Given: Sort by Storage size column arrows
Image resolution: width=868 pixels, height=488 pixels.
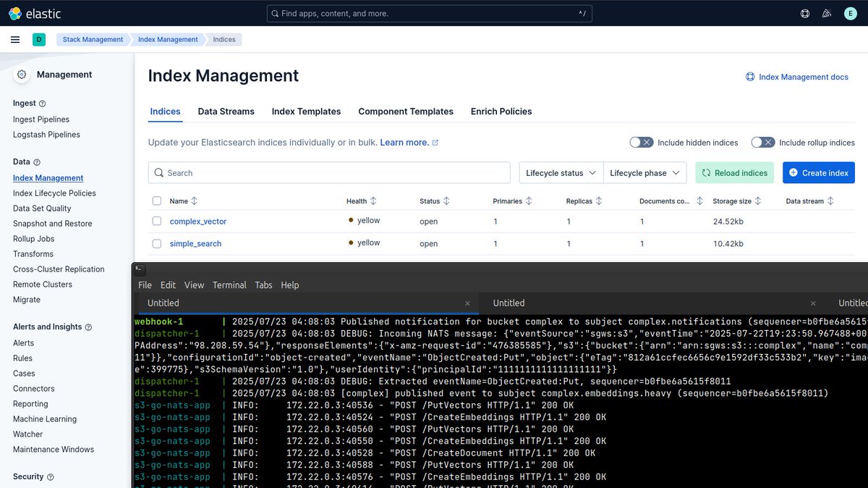Looking at the screenshot, I should (x=758, y=201).
